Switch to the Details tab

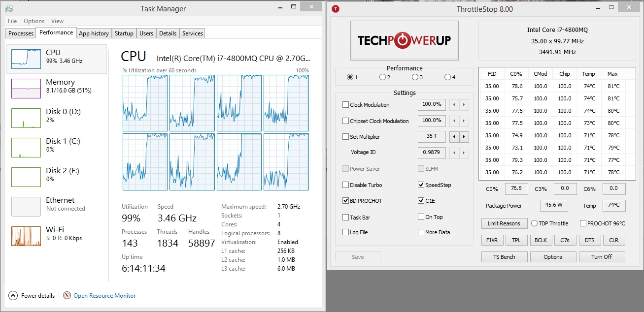click(x=168, y=33)
